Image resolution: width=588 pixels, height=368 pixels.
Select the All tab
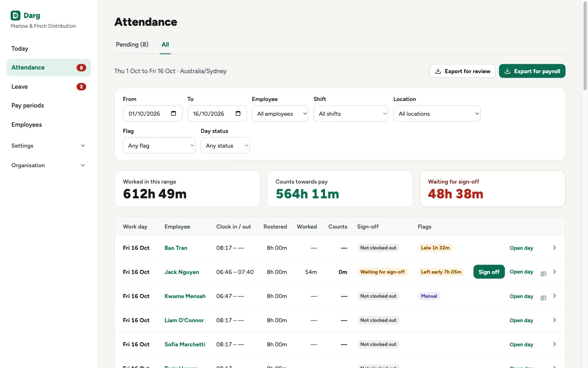165,45
